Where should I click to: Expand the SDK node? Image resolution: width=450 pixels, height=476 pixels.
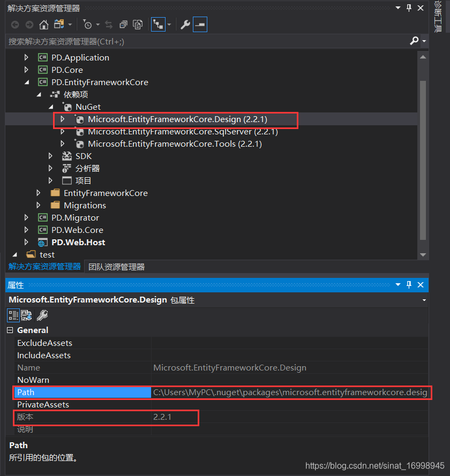50,156
